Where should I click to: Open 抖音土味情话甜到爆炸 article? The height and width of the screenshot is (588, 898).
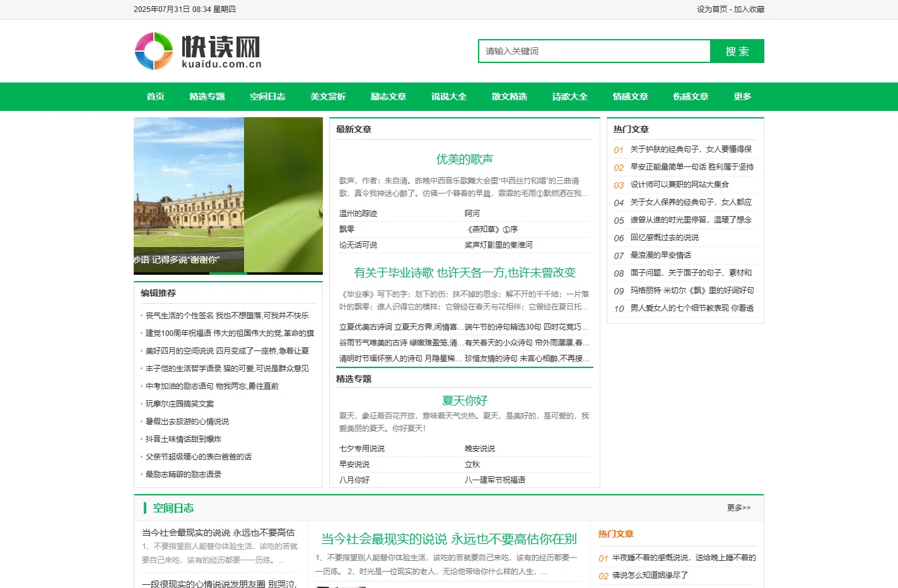[184, 439]
